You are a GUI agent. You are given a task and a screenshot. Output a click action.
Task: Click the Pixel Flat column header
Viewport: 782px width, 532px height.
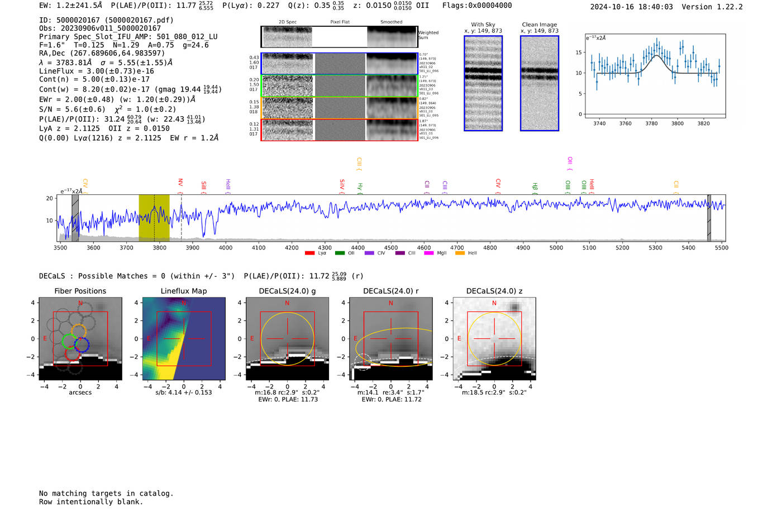(340, 22)
